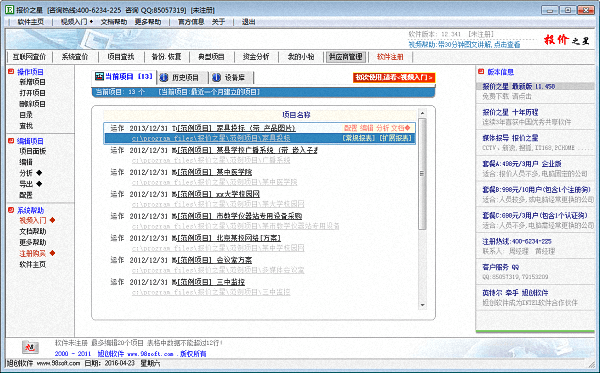The height and width of the screenshot is (373, 600).
Task: Click the project list scrollbar up arrow
Action: [x=422, y=113]
